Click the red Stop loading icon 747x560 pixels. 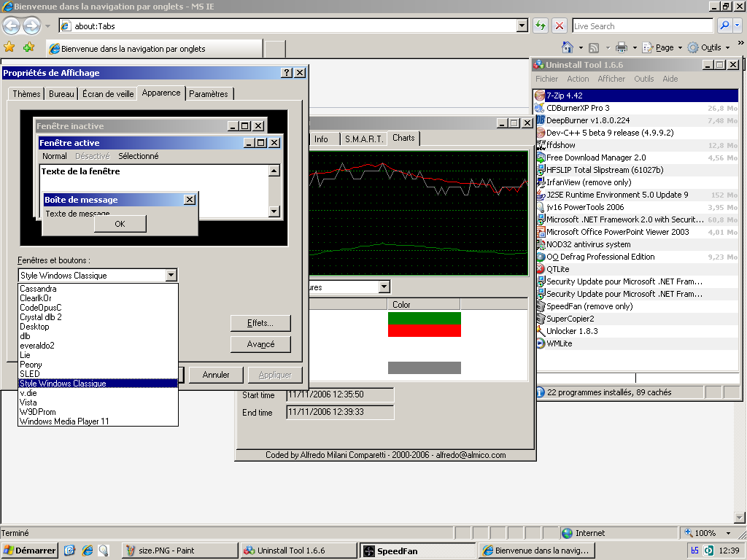(x=560, y=26)
